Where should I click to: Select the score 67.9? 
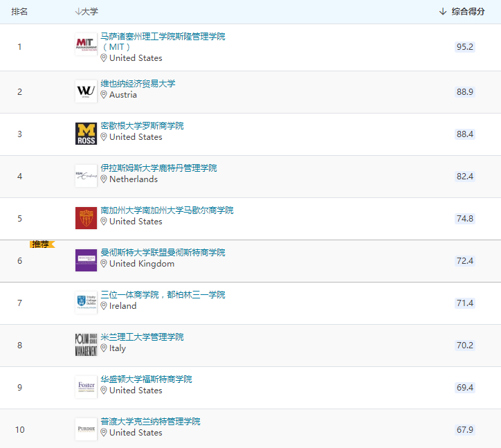click(465, 429)
